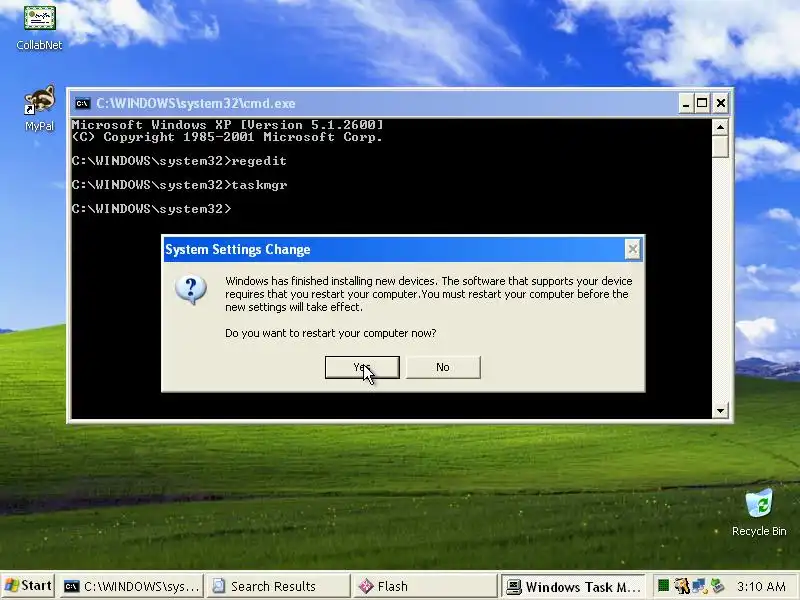
Task: Close the System Settings Change dialog
Action: click(633, 249)
